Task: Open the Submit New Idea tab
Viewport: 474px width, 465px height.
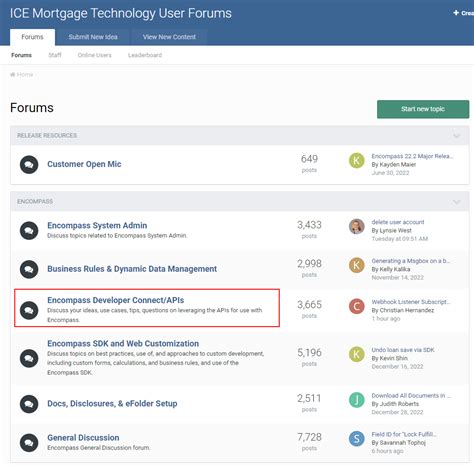Action: point(93,37)
